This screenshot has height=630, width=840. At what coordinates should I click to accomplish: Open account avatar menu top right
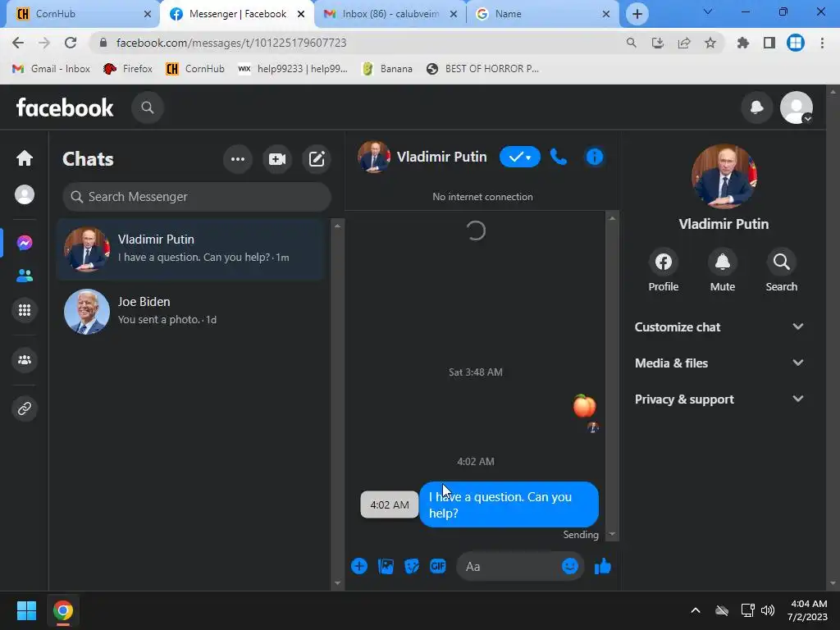(796, 107)
